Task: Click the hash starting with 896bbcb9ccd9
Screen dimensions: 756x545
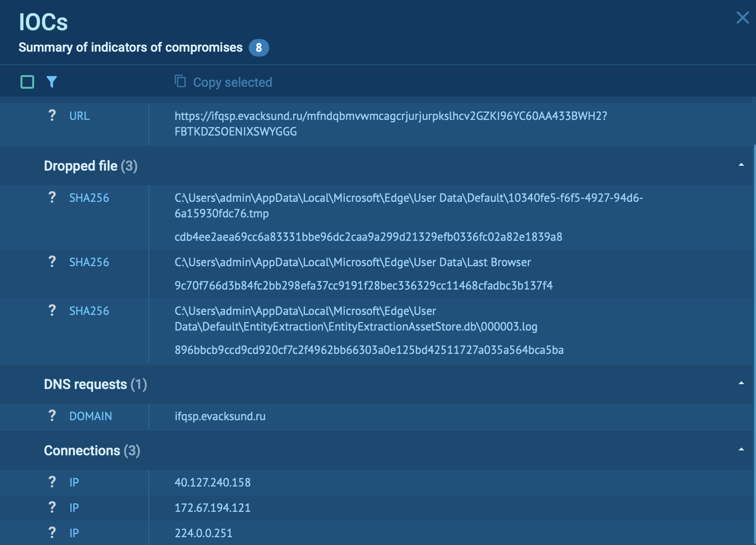Action: coord(369,350)
